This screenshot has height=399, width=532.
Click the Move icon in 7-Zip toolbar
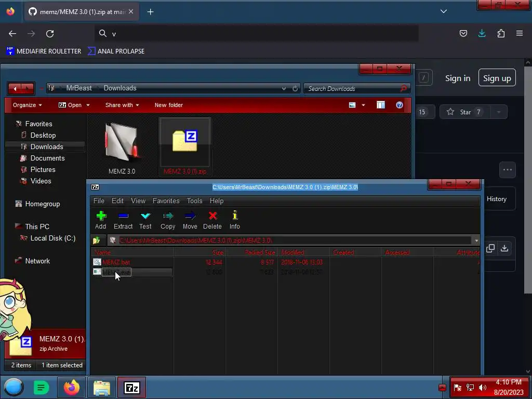(190, 220)
